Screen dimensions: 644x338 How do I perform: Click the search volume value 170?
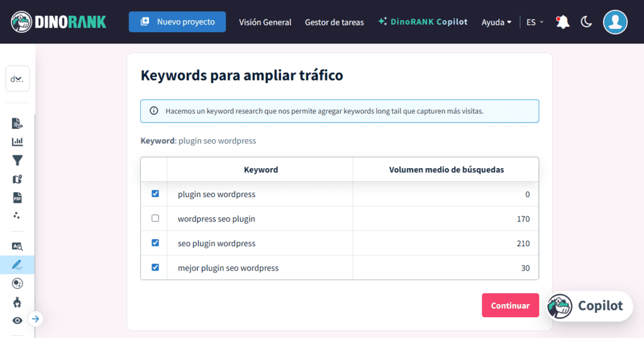click(x=523, y=219)
